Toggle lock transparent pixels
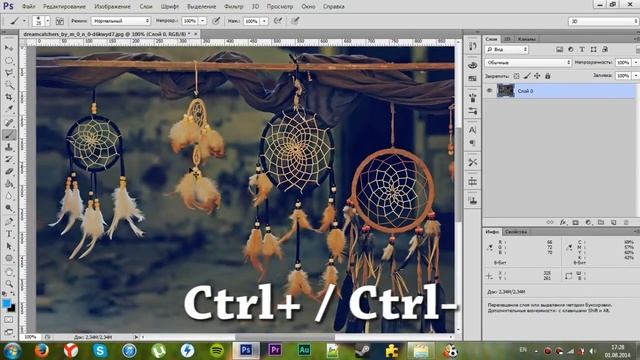640x360 pixels. coord(516,76)
